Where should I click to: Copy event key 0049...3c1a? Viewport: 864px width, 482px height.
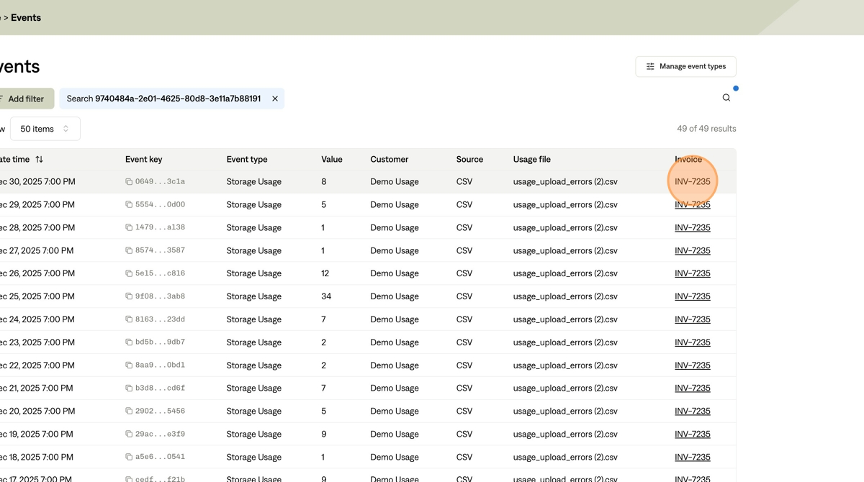click(129, 182)
